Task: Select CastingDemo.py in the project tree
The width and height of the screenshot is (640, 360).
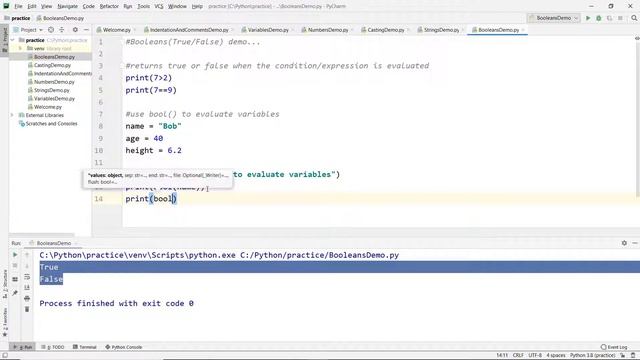Action: point(52,65)
